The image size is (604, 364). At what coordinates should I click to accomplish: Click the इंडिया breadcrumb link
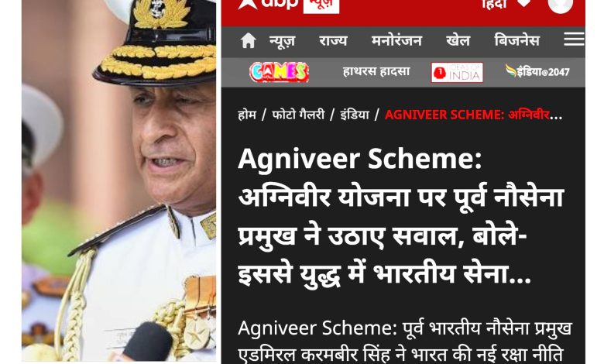click(x=355, y=115)
